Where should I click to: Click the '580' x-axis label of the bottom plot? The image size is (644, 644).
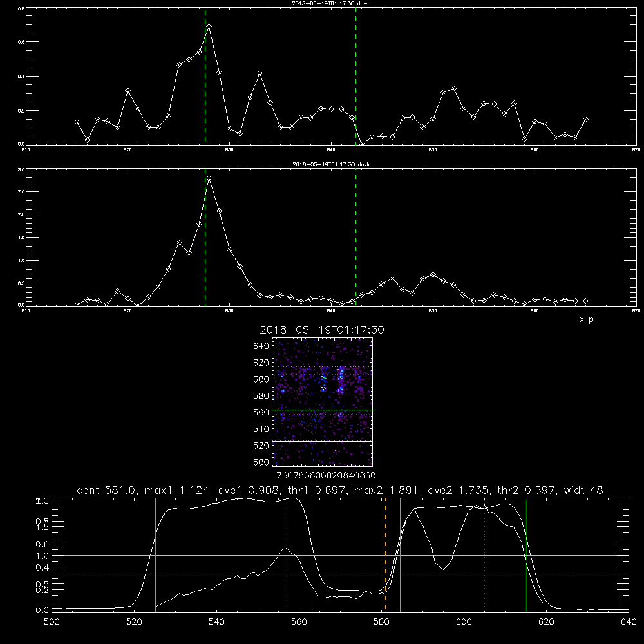coord(381,622)
